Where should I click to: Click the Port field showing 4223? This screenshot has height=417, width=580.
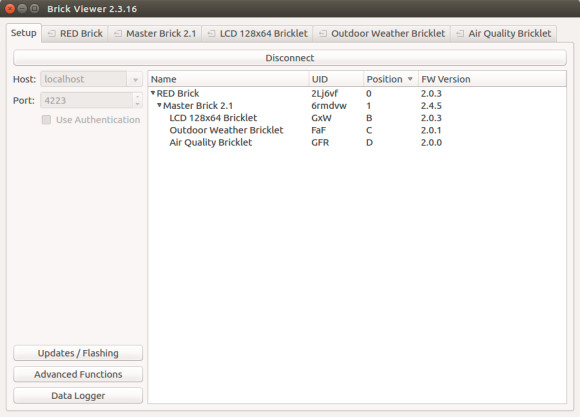tap(87, 100)
